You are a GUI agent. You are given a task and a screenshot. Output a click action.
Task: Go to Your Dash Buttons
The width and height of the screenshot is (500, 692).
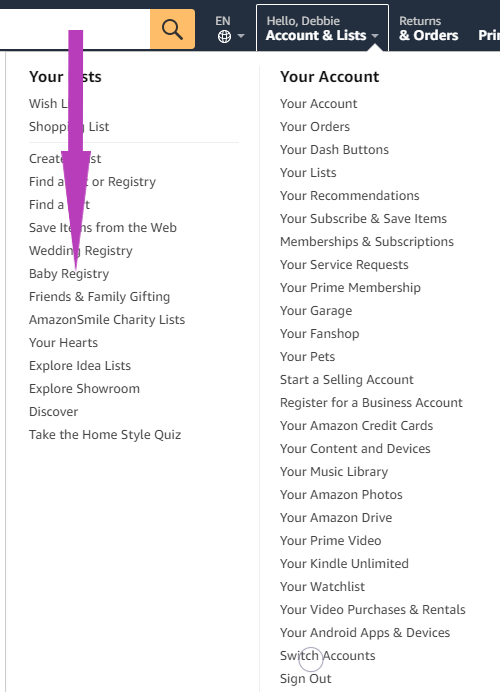(x=334, y=150)
